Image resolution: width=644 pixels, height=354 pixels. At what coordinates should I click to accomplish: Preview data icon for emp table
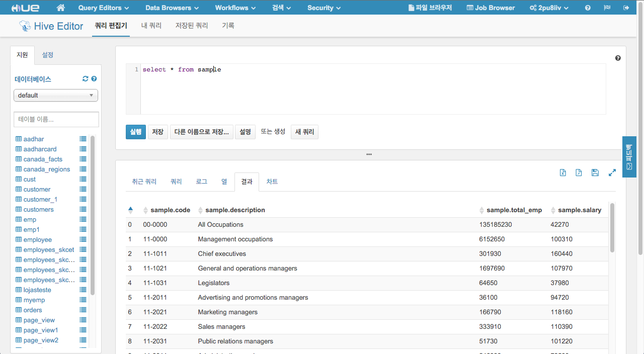coord(83,219)
